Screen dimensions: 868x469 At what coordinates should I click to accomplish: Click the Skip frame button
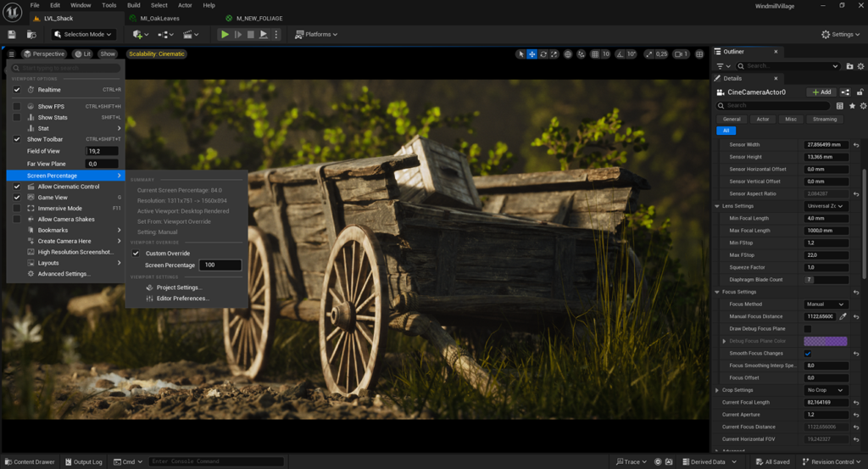[x=238, y=34]
